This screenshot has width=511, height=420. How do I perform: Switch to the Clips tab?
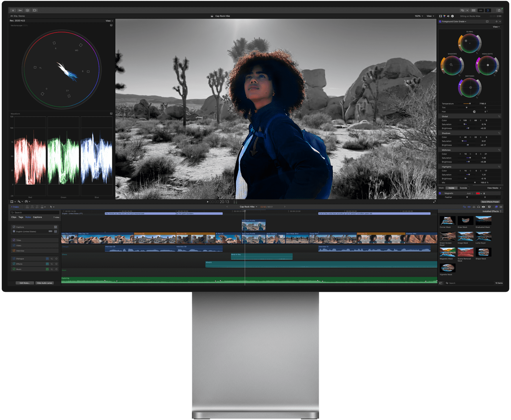click(14, 217)
